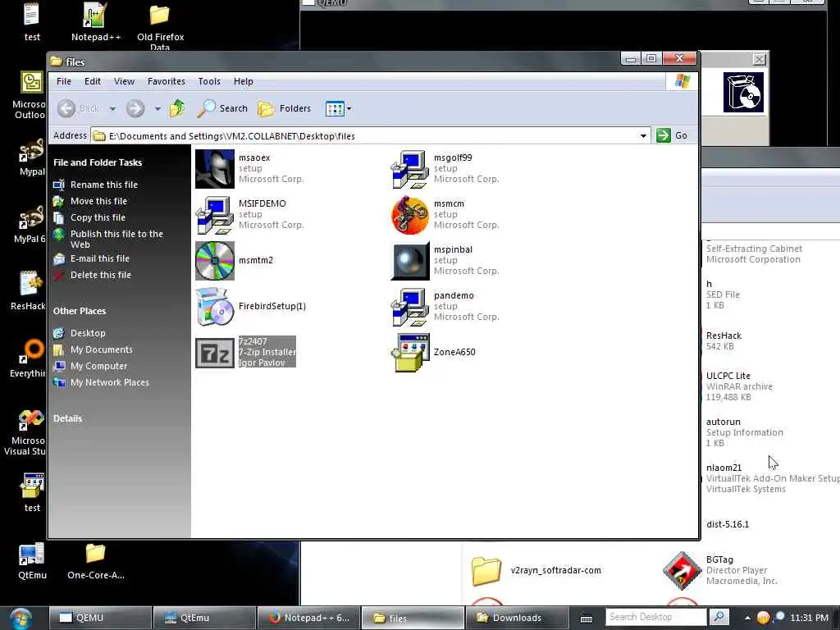Go to My Computer in Other Places

pos(98,366)
